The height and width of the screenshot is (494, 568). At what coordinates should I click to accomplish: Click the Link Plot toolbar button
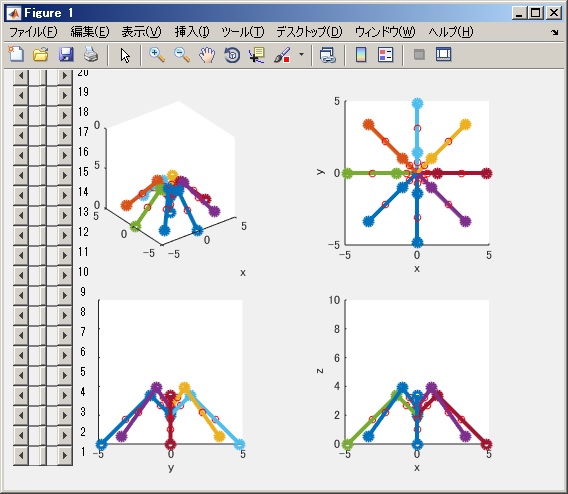point(328,55)
